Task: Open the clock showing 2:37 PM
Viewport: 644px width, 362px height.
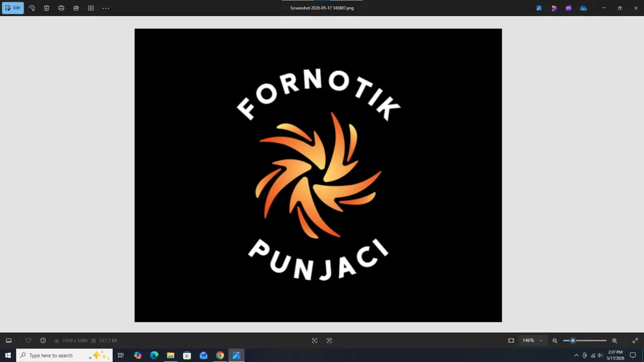Action: [x=615, y=355]
